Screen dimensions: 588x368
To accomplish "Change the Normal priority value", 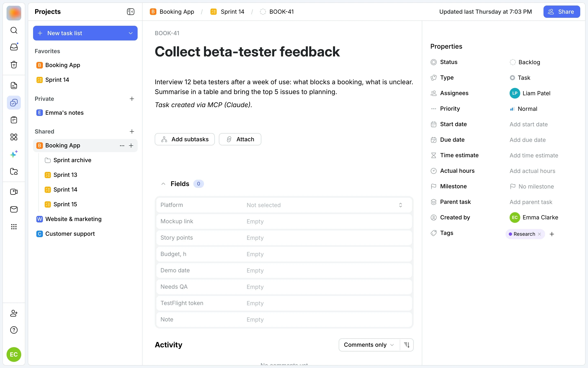I will click(x=523, y=109).
